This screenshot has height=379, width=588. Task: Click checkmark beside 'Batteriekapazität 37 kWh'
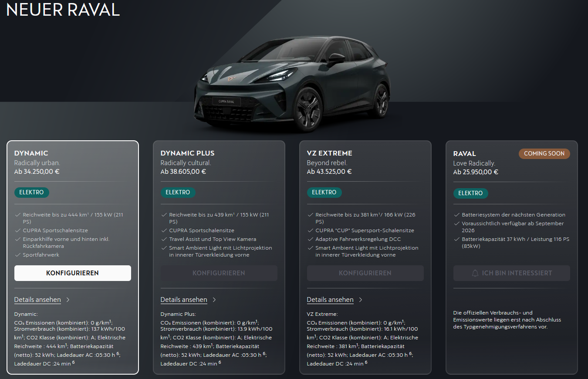(x=456, y=239)
